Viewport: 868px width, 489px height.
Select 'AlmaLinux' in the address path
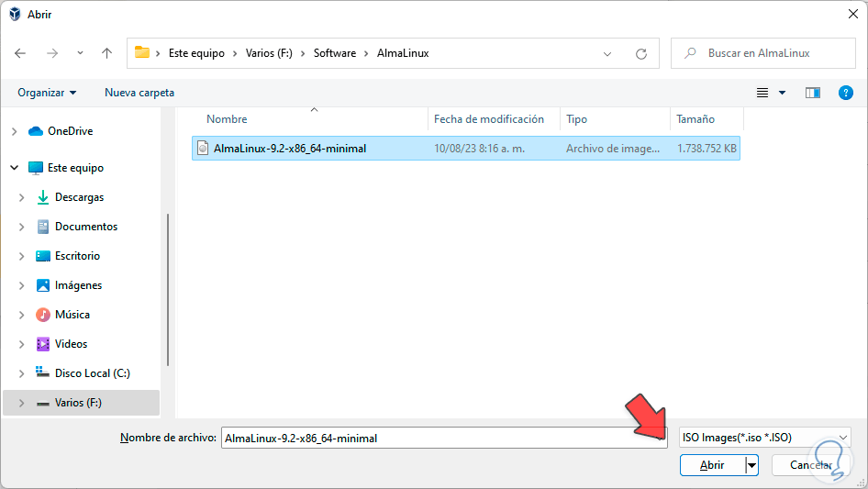403,53
